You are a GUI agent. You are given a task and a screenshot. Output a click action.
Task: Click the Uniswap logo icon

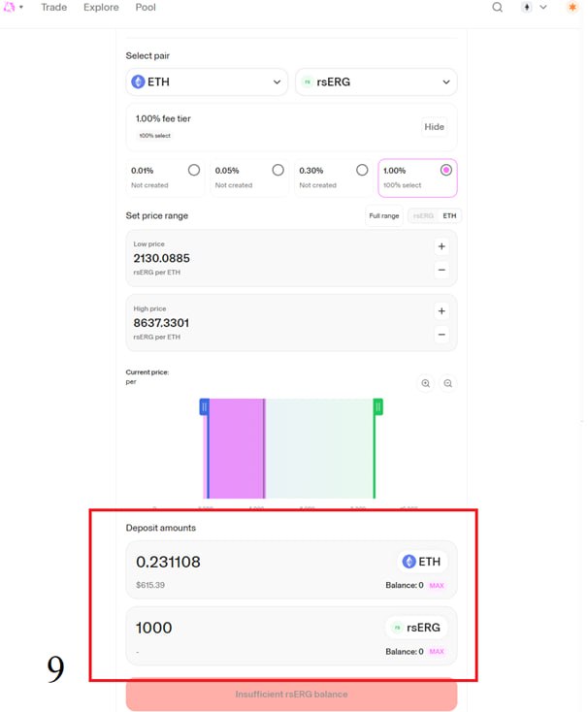pos(10,8)
